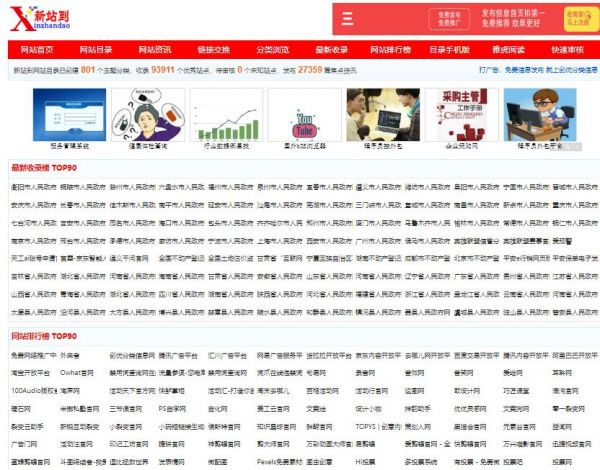Open the 三门峡市人民政府 link
600x470 pixels.
[x=378, y=205]
